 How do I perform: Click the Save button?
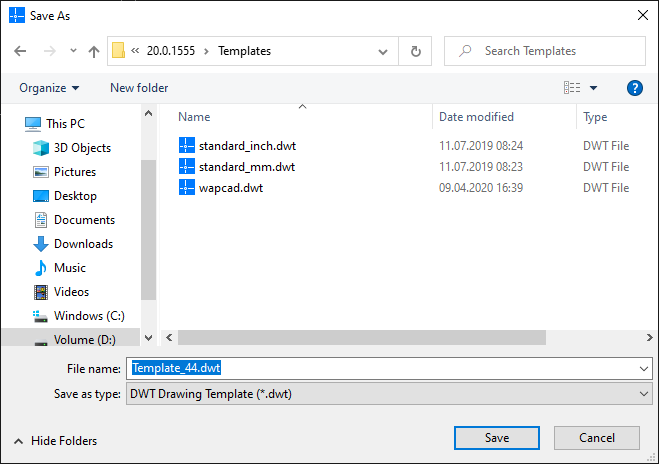(497, 438)
